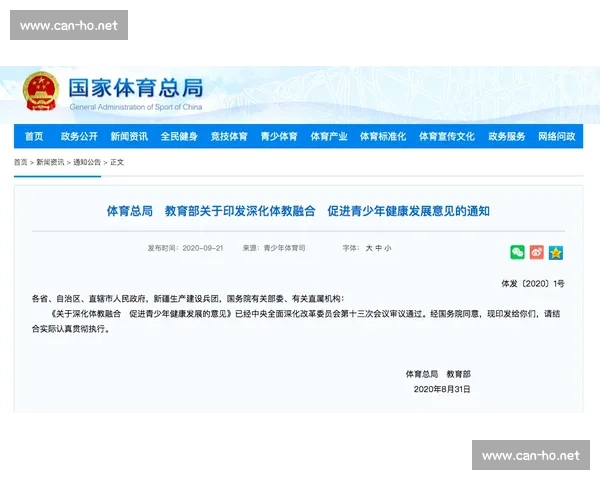The image size is (600, 480).
Task: Go to 新闻资讯 in the navigation bar
Action: (x=129, y=136)
